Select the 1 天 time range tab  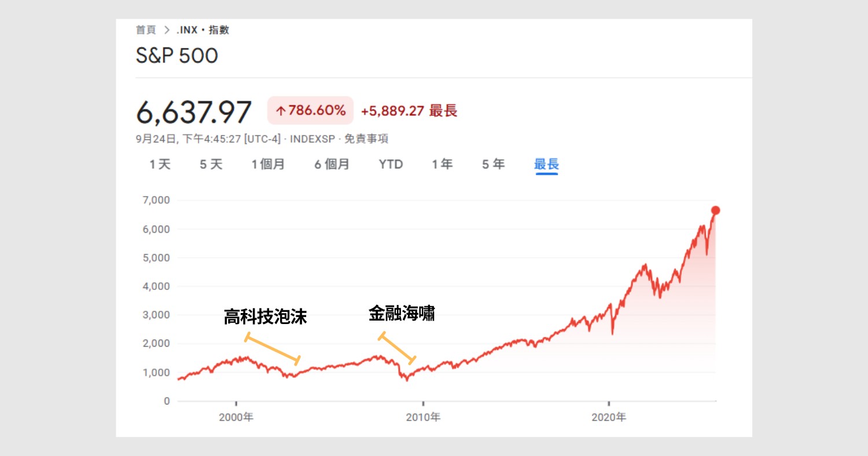(160, 164)
